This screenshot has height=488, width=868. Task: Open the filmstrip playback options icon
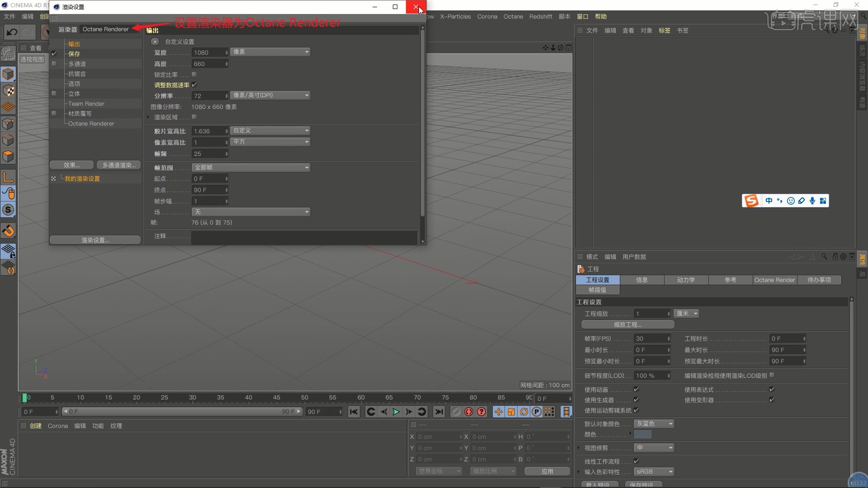(x=566, y=412)
